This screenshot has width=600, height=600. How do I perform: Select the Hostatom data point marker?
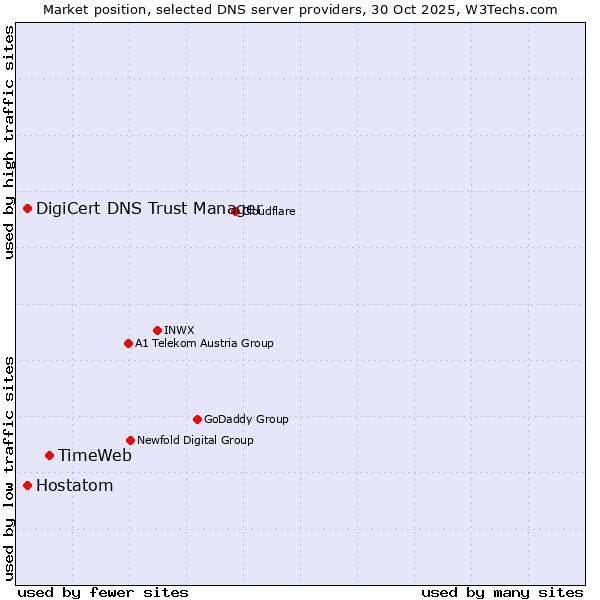[x=28, y=485]
